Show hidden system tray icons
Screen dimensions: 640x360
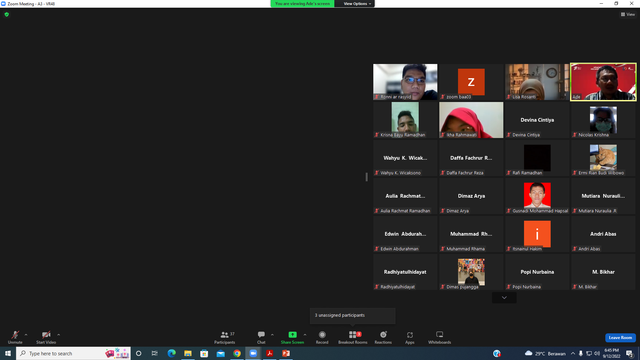573,353
